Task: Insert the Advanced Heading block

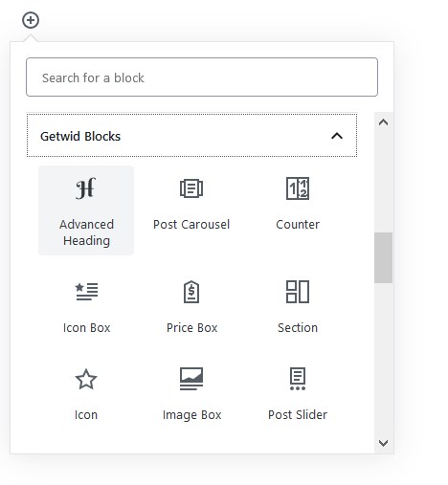Action: tap(86, 210)
